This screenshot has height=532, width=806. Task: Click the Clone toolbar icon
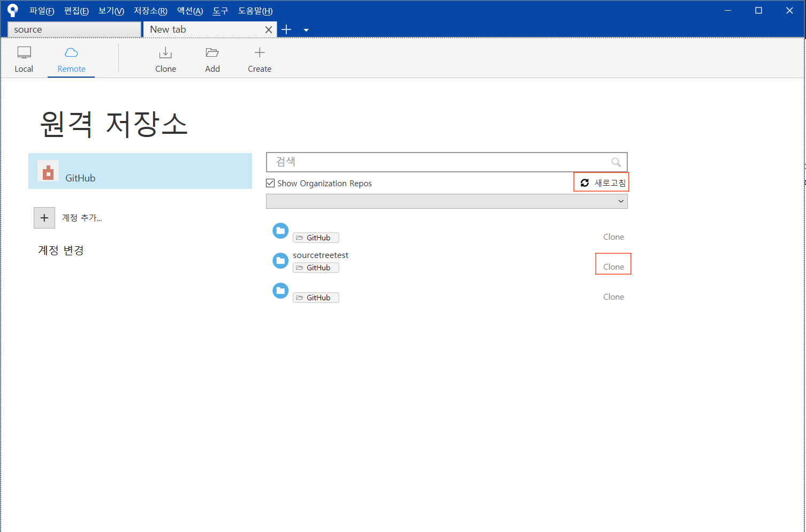(165, 52)
